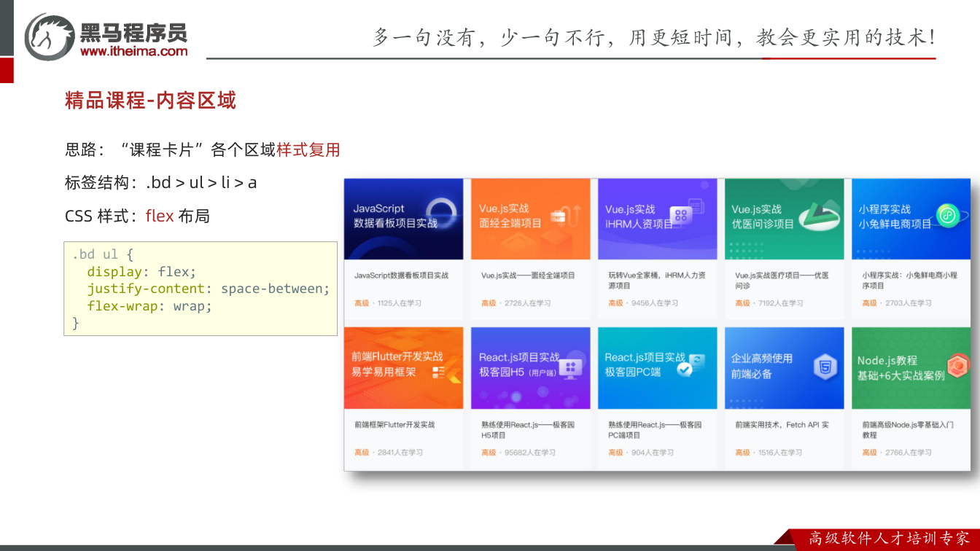980x551 pixels.
Task: Open the Vue.js实战 iHRM人资项目 thumbnail
Action: coord(658,219)
